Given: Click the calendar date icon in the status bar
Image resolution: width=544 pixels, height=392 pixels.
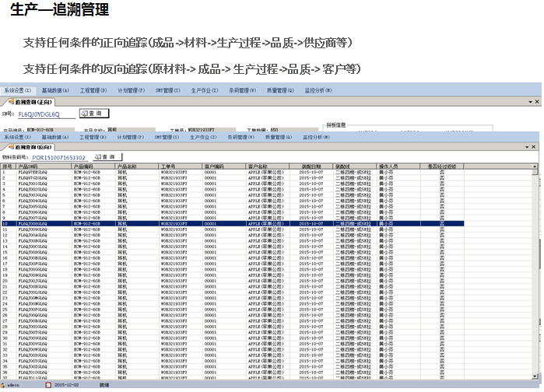Looking at the screenshot, I should tap(48, 384).
